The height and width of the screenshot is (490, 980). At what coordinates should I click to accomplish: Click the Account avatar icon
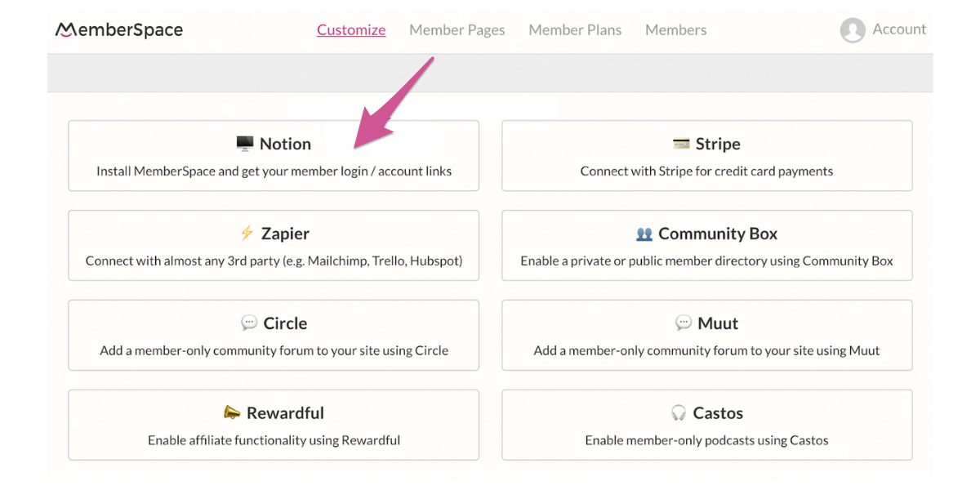(853, 30)
